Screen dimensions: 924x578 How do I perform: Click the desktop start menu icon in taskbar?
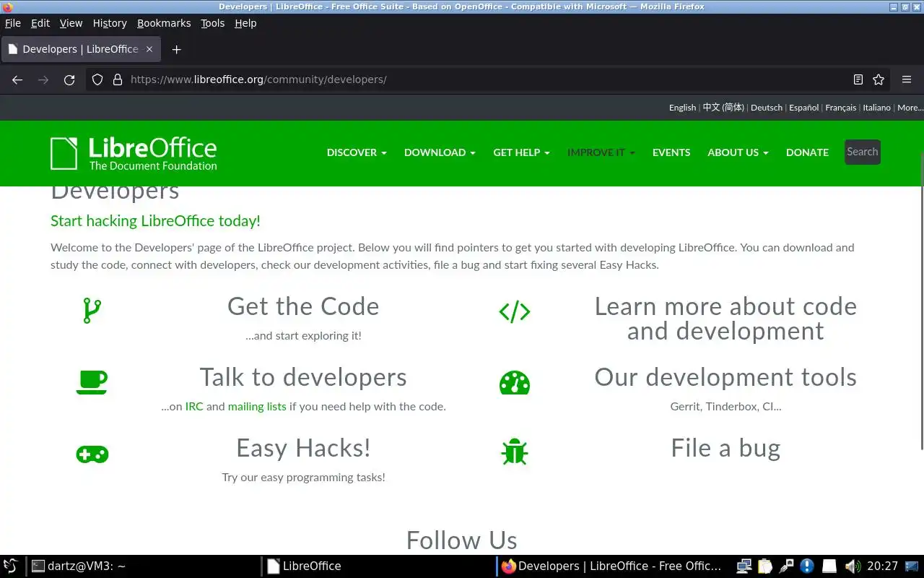coord(10,566)
